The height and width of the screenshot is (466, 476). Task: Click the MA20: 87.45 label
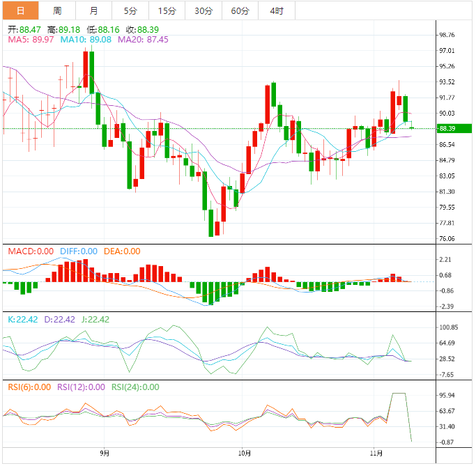click(143, 40)
